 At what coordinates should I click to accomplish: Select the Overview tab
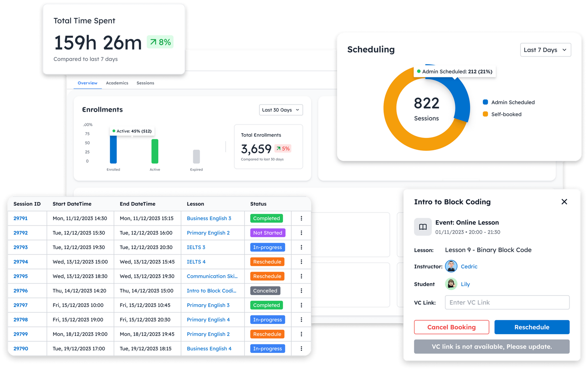tap(87, 83)
